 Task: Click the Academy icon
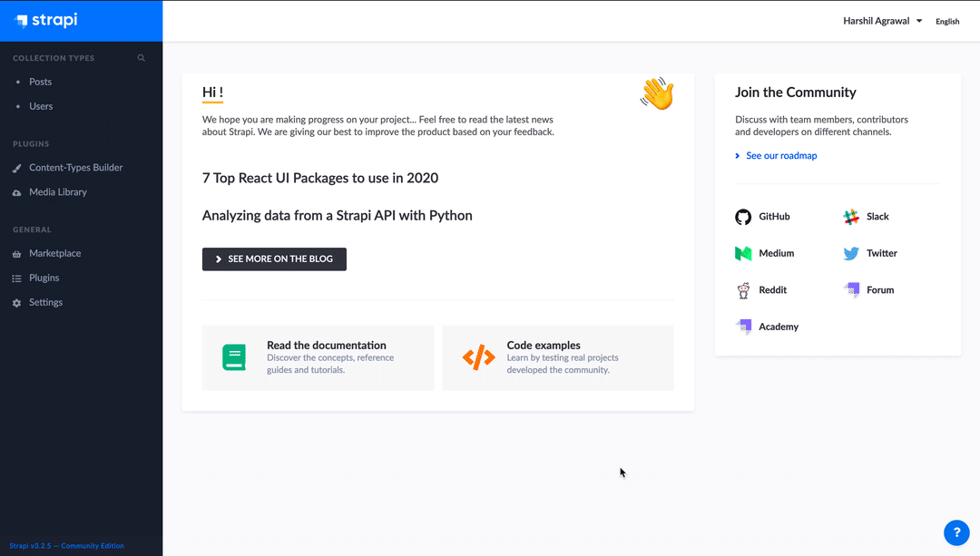[743, 327]
